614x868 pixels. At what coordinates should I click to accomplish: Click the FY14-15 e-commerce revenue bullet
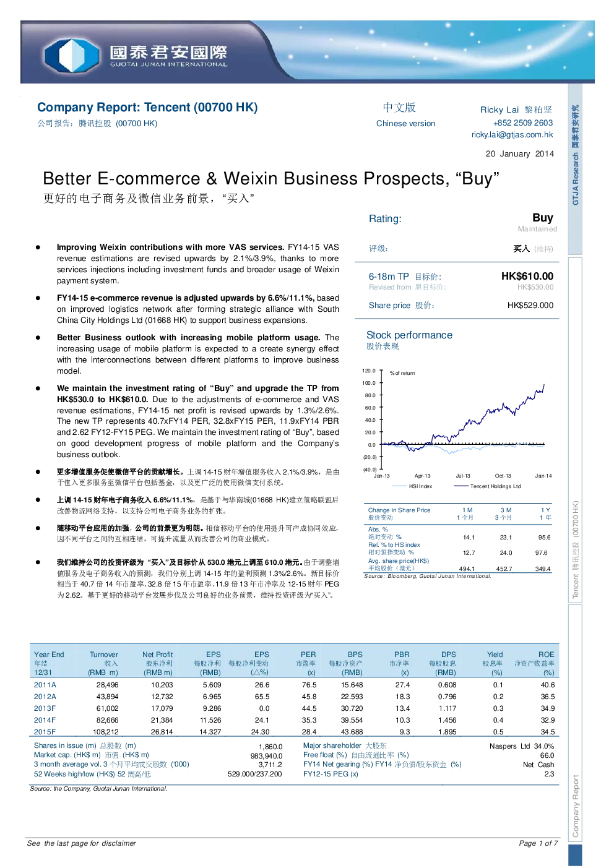tap(198, 309)
